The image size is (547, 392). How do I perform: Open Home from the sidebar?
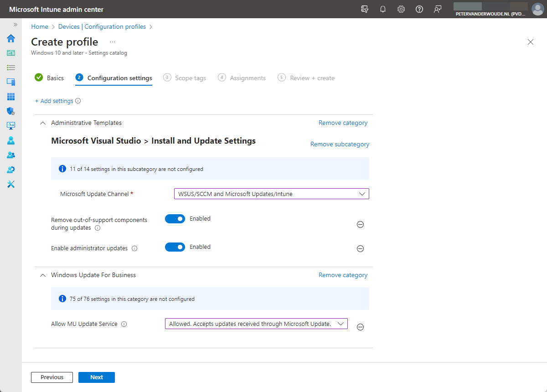(11, 38)
